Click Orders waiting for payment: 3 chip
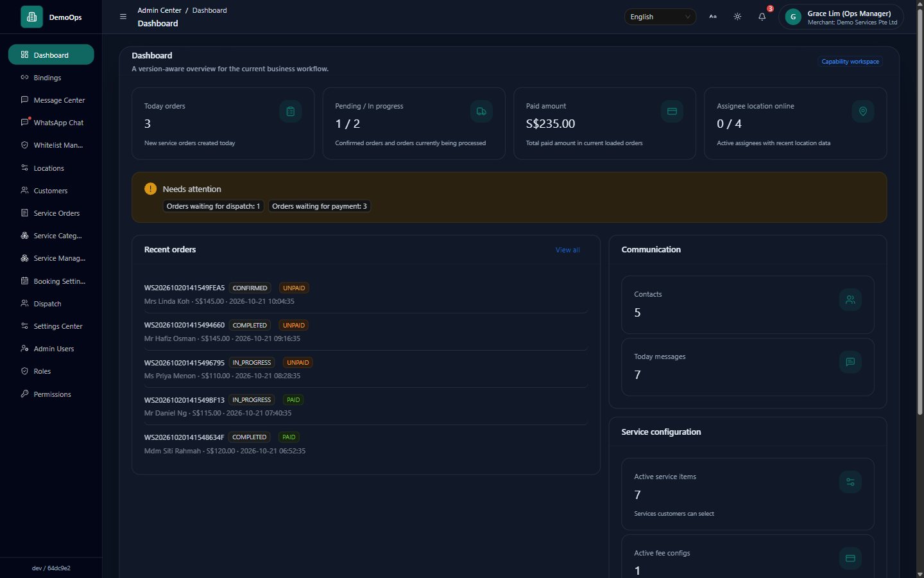 320,206
